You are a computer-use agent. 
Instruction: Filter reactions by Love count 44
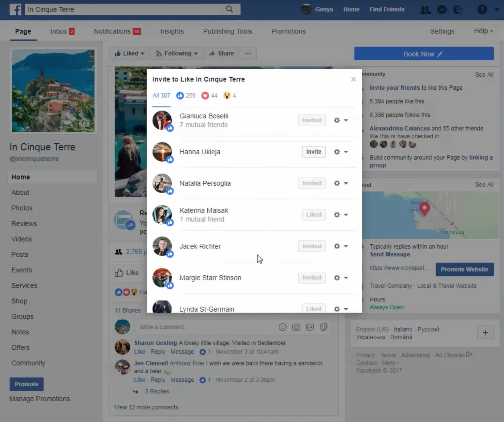[210, 96]
